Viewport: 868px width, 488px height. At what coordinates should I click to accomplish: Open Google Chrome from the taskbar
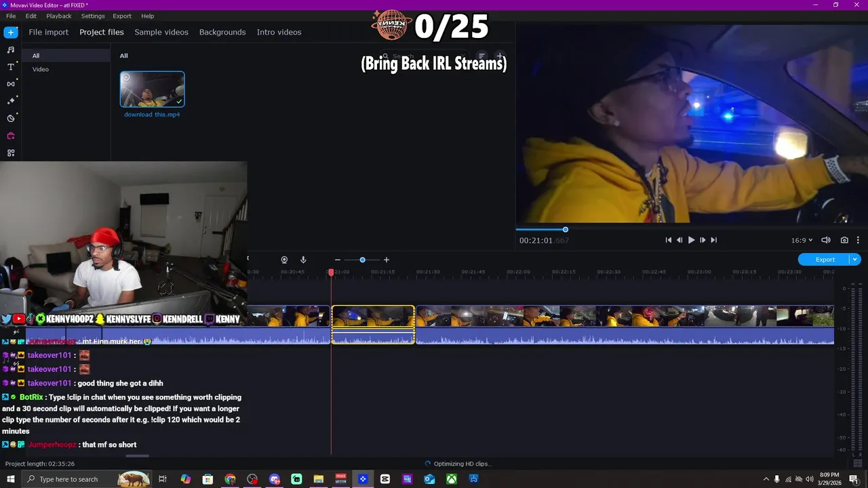tap(230, 479)
